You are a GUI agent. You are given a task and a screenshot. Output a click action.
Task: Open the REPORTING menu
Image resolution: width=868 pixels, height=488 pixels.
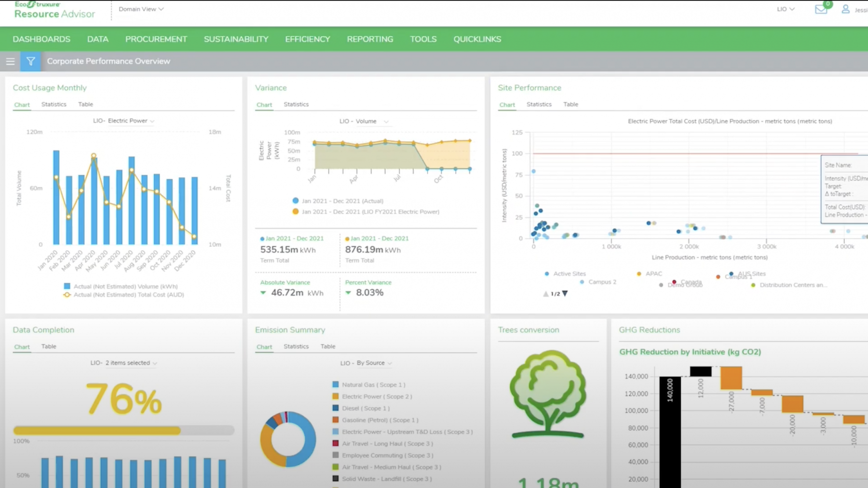point(370,39)
